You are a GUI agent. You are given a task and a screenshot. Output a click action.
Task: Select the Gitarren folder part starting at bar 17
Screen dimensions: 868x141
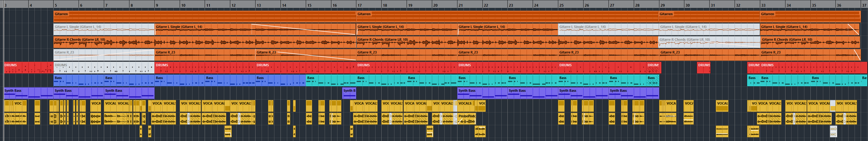click(x=508, y=16)
